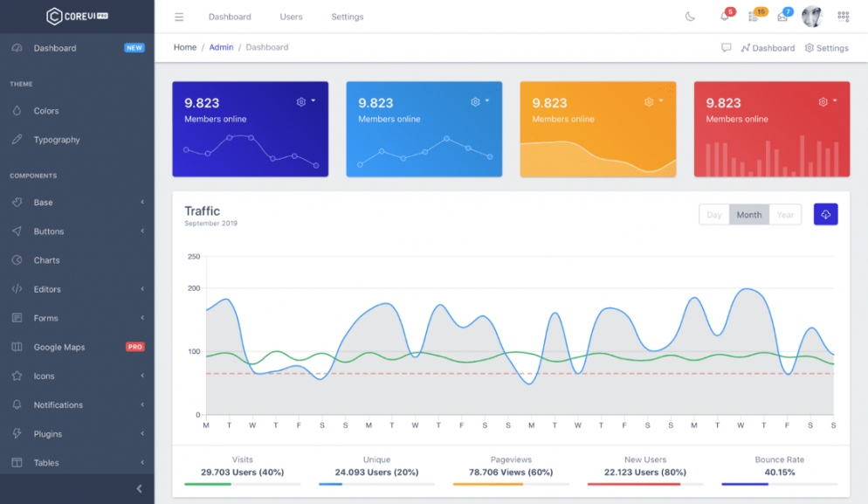
Task: Toggle dark mode with the moon icon
Action: click(x=690, y=17)
